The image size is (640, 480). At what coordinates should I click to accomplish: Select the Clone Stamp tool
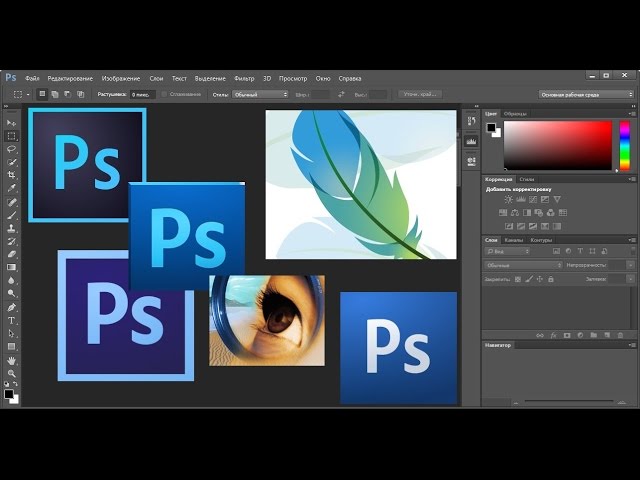coord(11,229)
